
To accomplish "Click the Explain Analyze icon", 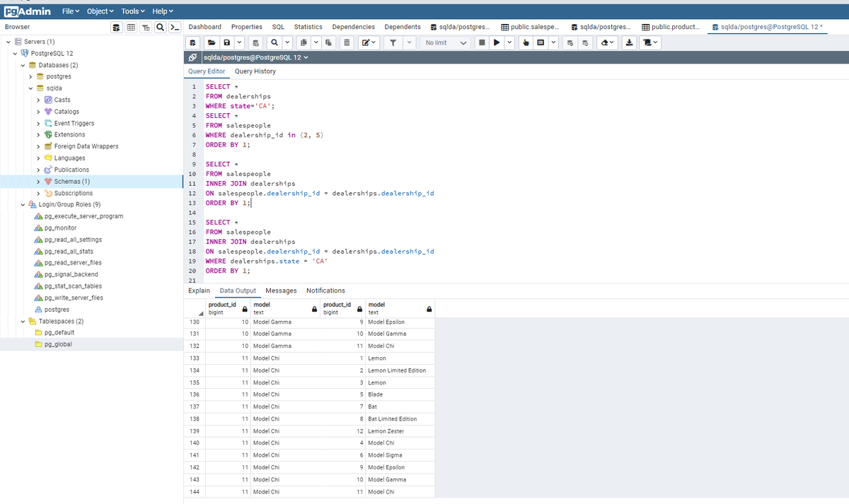I will pos(541,42).
